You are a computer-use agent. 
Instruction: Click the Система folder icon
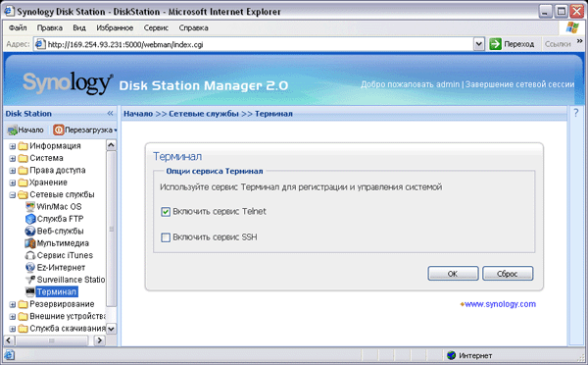24,158
